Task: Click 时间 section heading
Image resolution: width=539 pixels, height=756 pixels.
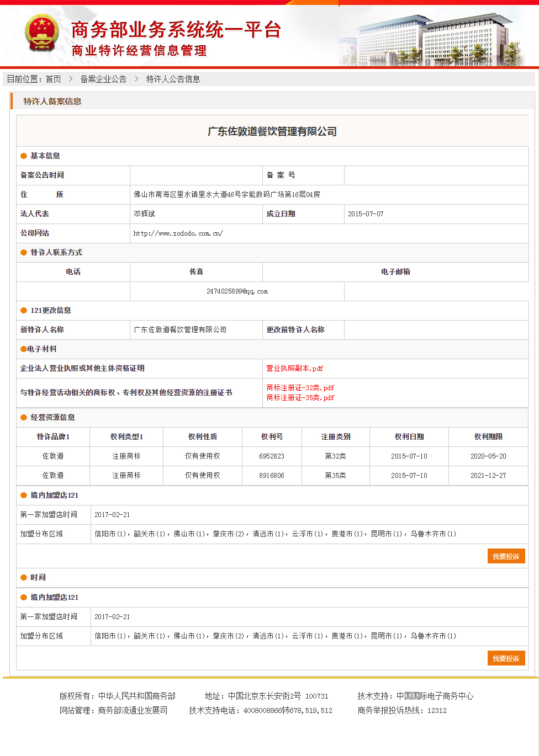Action: 38,577
